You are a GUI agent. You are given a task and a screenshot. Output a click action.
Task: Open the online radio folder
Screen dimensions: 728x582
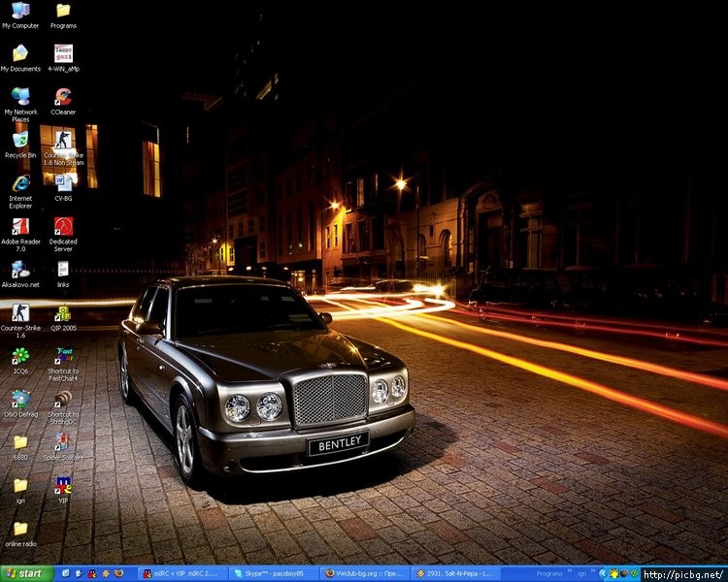20,533
